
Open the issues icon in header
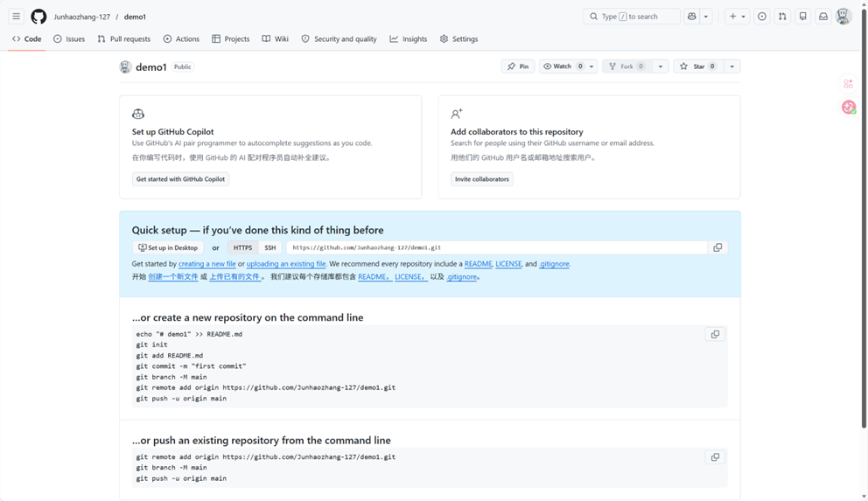pos(762,17)
